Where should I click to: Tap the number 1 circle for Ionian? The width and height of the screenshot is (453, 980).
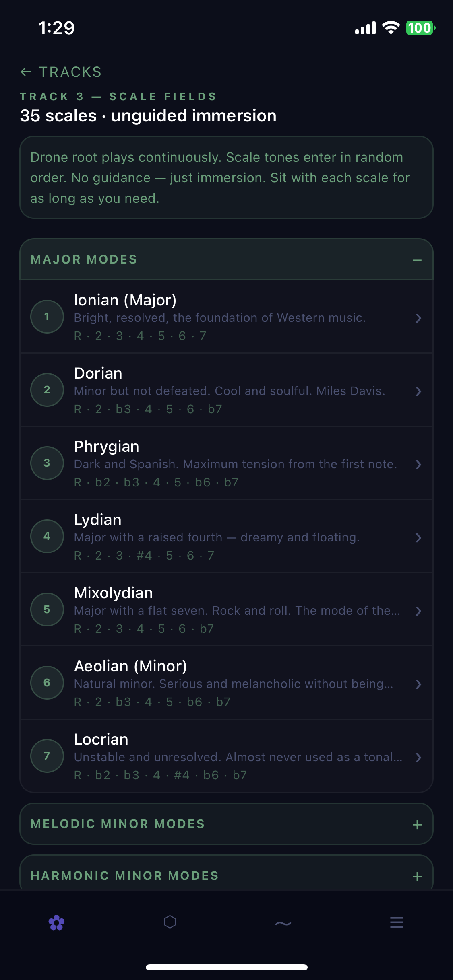(x=47, y=317)
